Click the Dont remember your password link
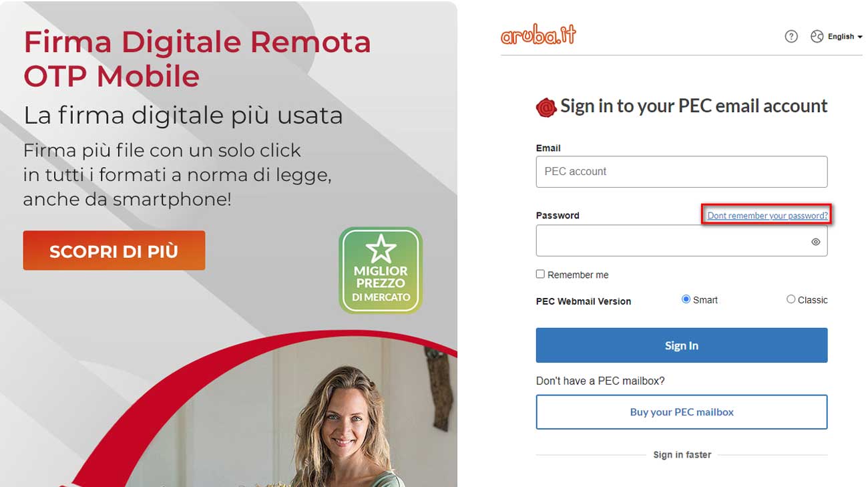 [767, 216]
